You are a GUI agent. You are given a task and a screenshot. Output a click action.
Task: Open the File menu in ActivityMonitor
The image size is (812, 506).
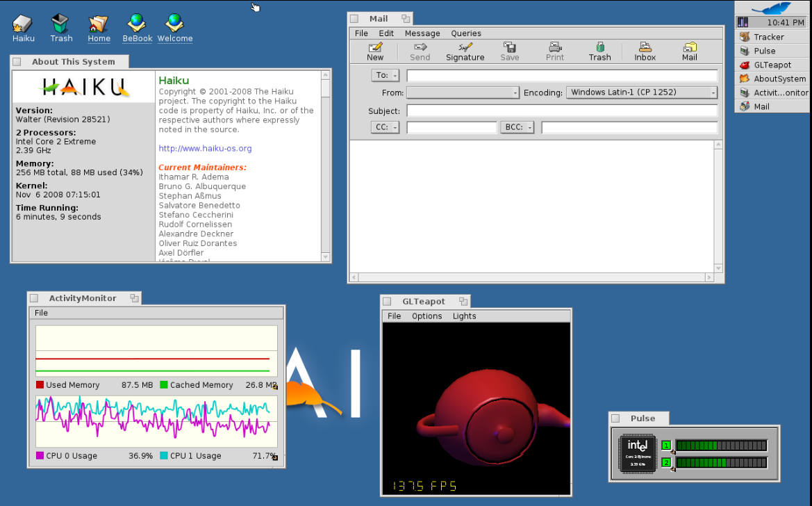point(41,313)
